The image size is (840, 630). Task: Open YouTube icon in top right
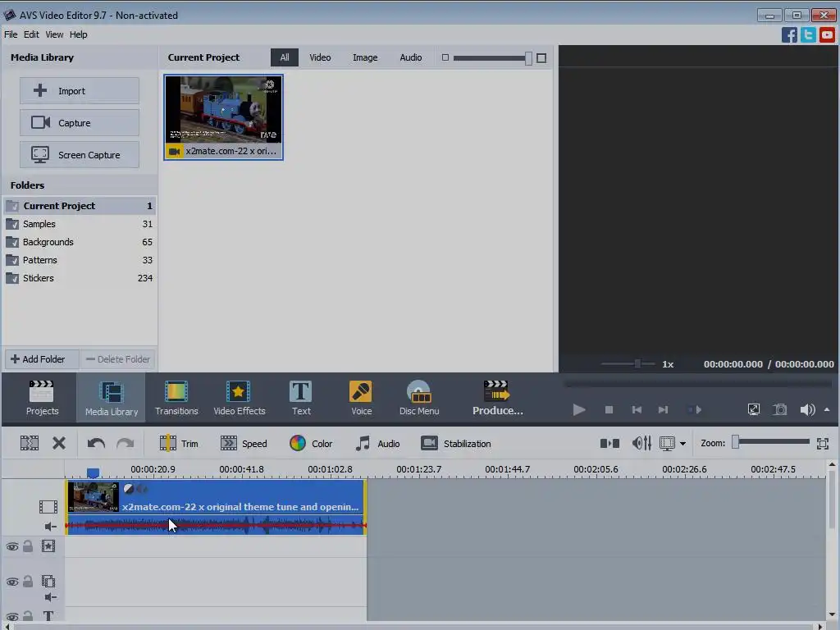pyautogui.click(x=827, y=34)
